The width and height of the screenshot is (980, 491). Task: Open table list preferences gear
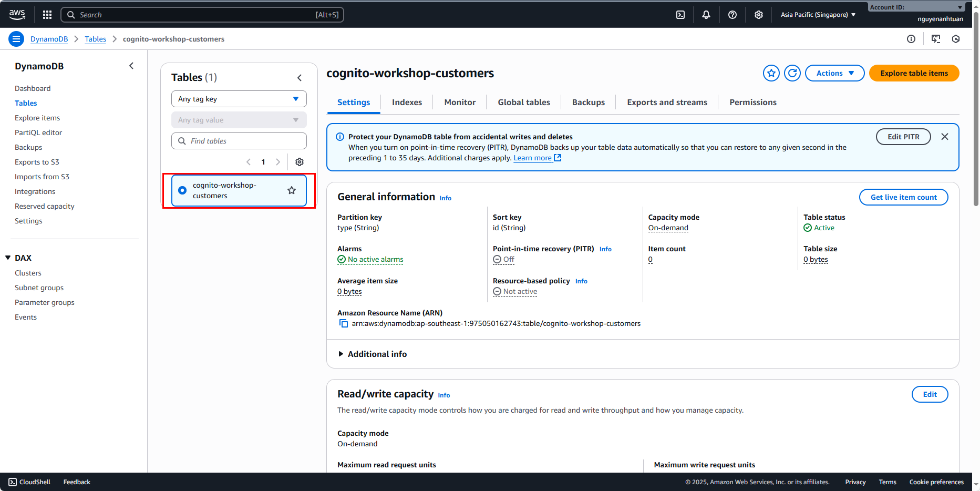coord(300,162)
